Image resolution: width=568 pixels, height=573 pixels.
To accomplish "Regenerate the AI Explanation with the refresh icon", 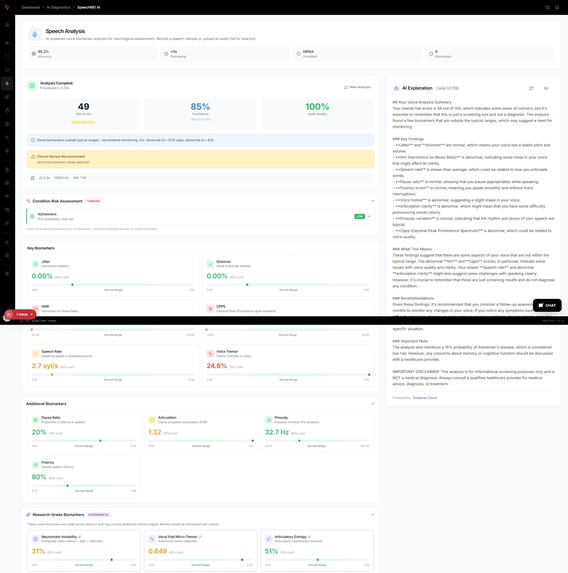I will click(531, 88).
